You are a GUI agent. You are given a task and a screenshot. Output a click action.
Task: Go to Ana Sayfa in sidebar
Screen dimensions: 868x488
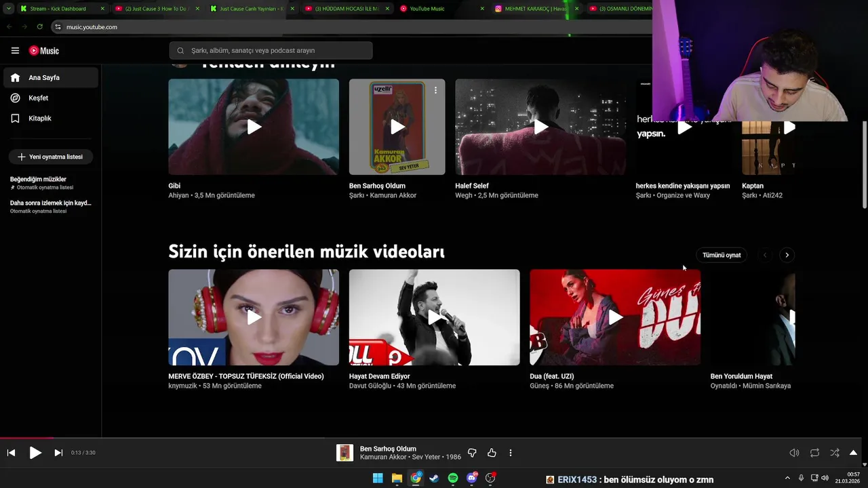tap(51, 78)
